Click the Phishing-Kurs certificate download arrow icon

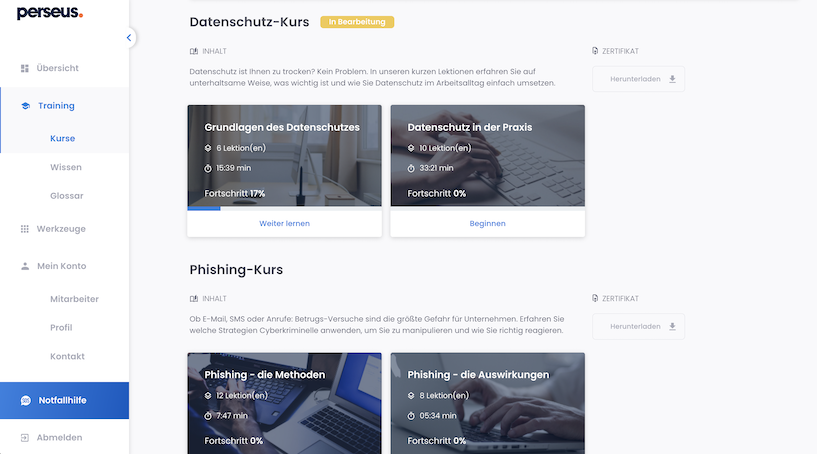tap(672, 327)
